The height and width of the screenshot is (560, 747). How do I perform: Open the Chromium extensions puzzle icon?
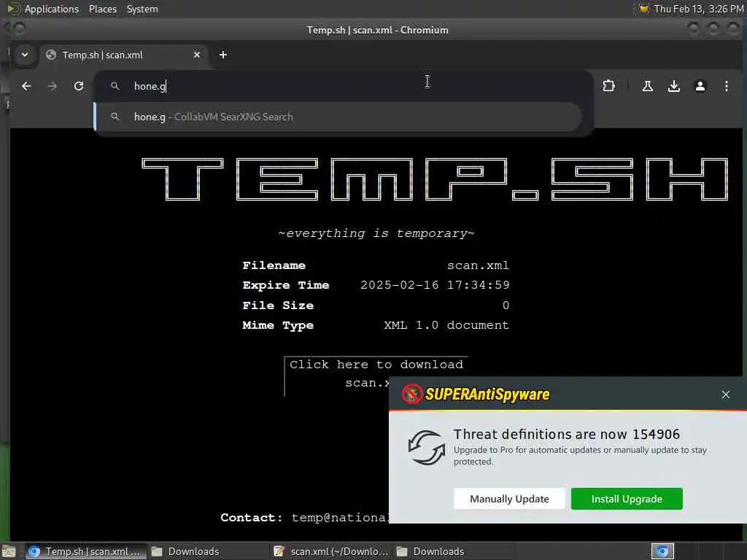point(609,86)
